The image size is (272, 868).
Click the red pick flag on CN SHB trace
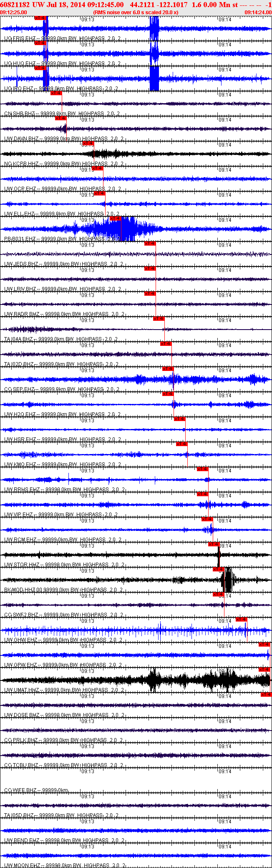[x=56, y=93]
